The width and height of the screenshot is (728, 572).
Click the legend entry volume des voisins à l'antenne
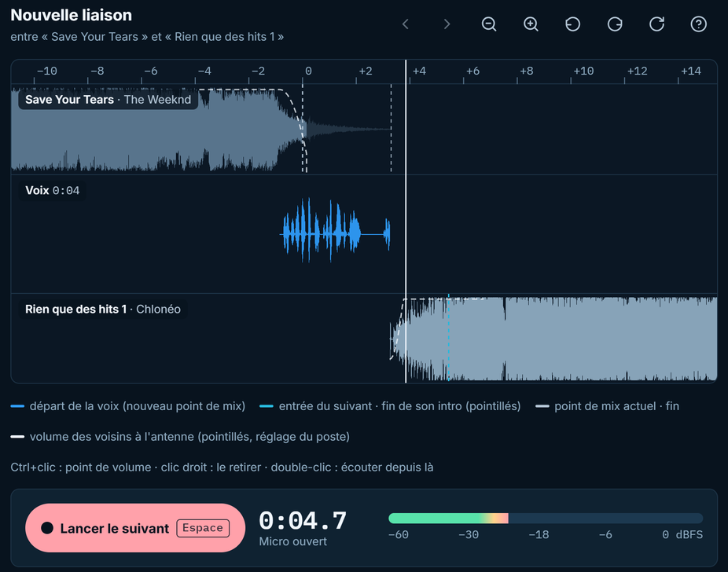(x=180, y=437)
